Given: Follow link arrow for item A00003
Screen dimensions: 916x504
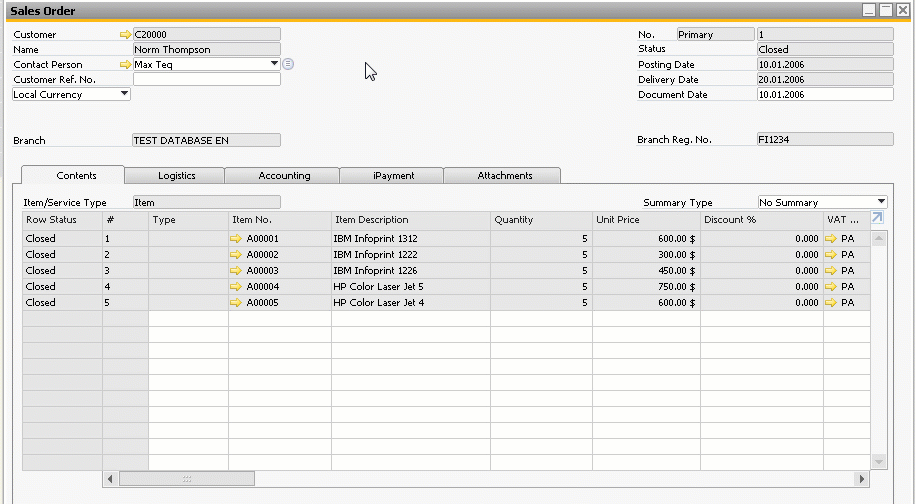Looking at the screenshot, I should (235, 270).
